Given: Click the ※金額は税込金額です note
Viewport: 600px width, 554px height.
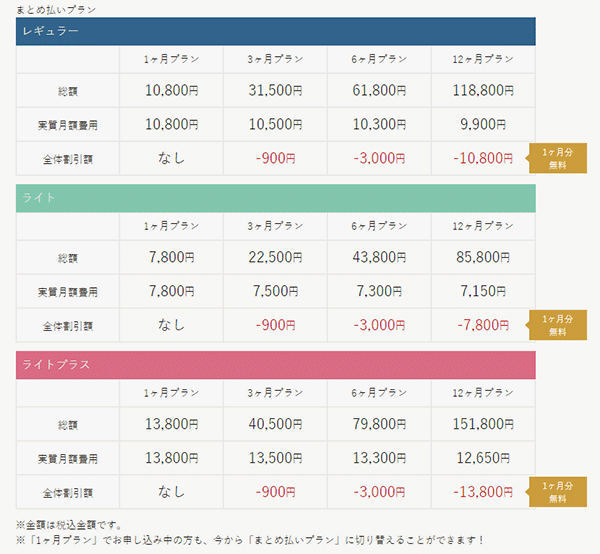Looking at the screenshot, I should tap(69, 525).
